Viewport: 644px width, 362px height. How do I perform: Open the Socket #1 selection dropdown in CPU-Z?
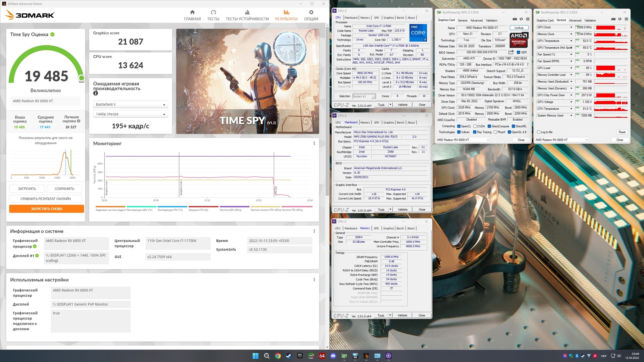click(364, 97)
